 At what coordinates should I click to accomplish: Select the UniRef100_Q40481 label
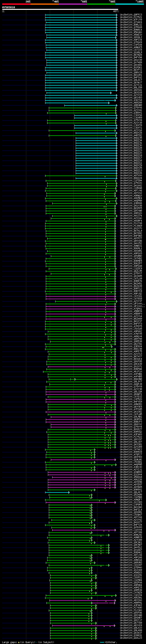tap(131, 65)
